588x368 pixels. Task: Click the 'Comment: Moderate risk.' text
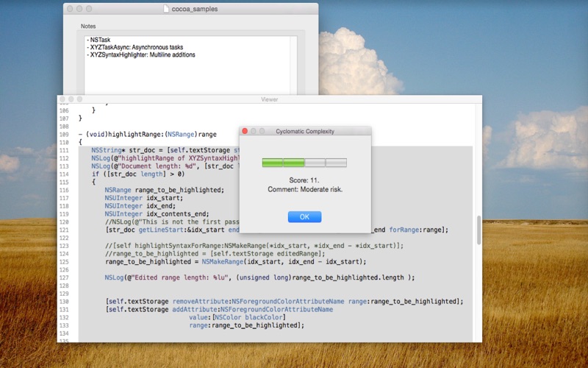click(x=305, y=189)
